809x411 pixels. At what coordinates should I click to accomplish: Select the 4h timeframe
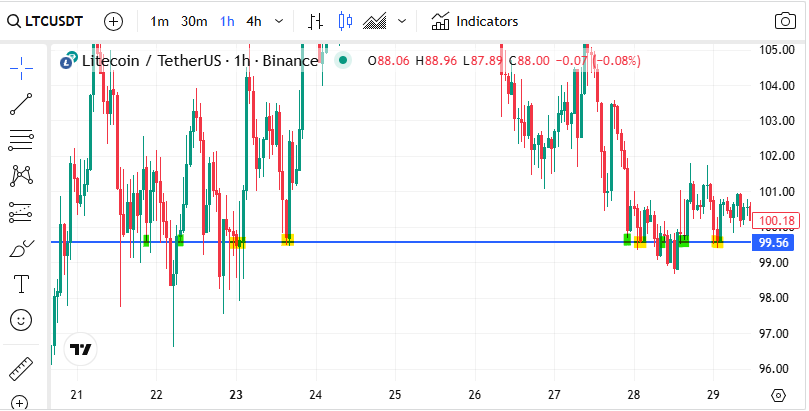(253, 22)
